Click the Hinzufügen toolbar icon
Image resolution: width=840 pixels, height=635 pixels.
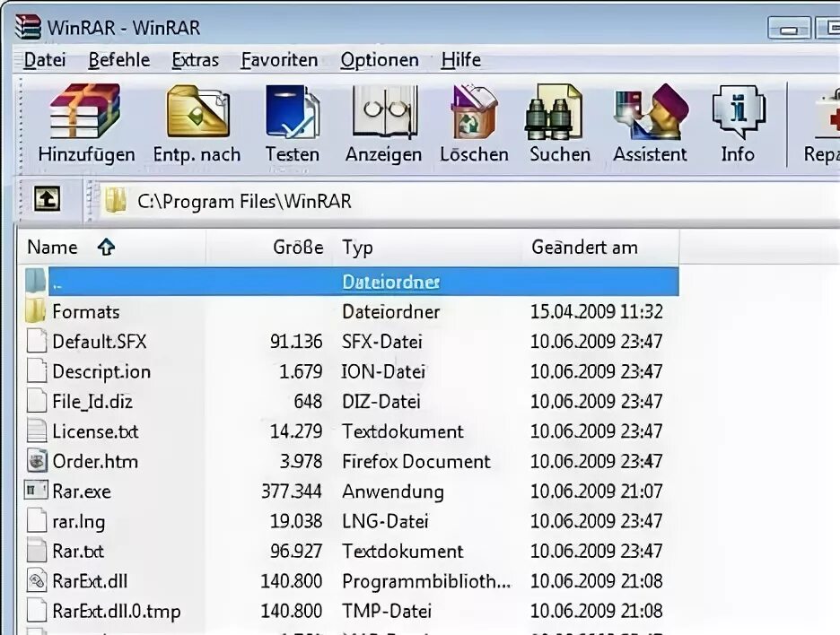pos(85,111)
